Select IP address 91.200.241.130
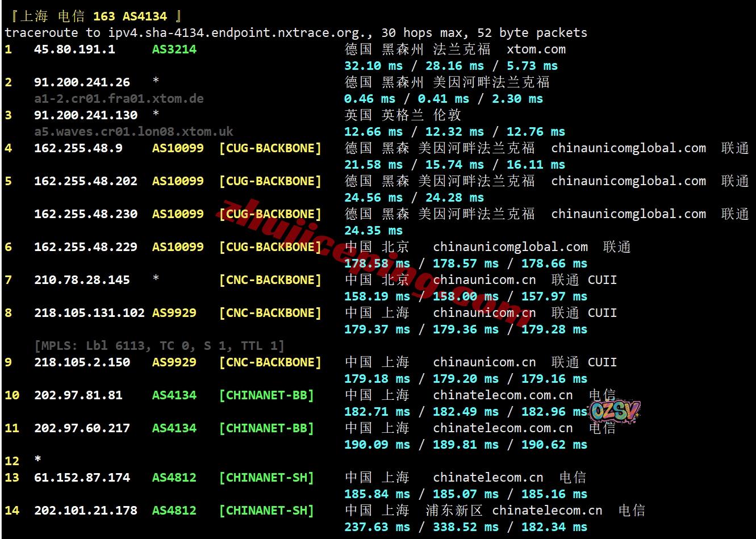 coord(85,115)
